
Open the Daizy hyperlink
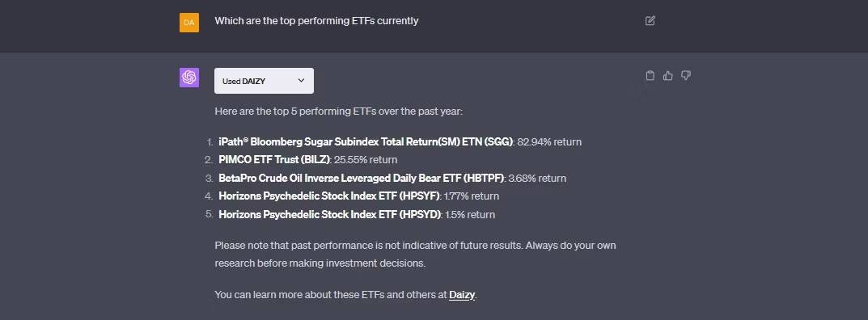coord(462,295)
